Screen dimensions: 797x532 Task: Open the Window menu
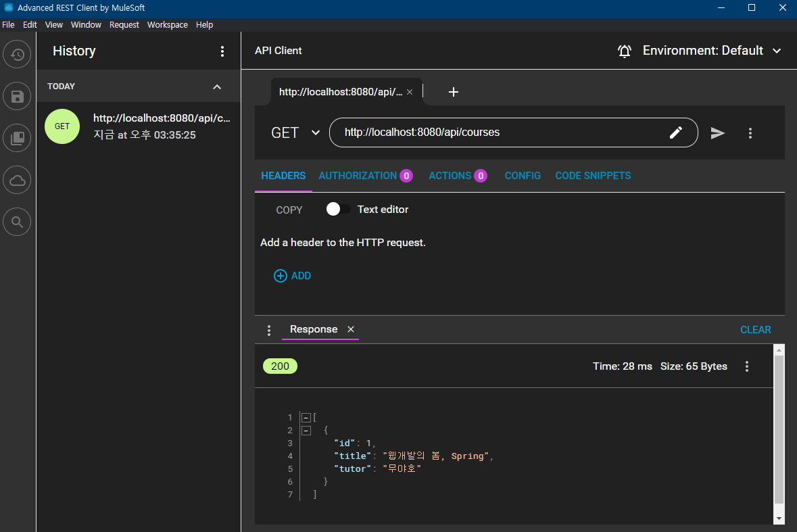[86, 25]
